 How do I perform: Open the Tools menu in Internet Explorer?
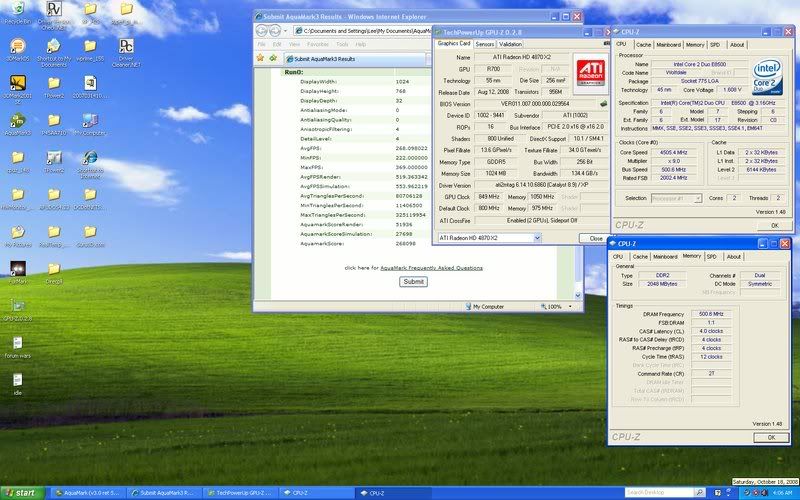(x=342, y=44)
